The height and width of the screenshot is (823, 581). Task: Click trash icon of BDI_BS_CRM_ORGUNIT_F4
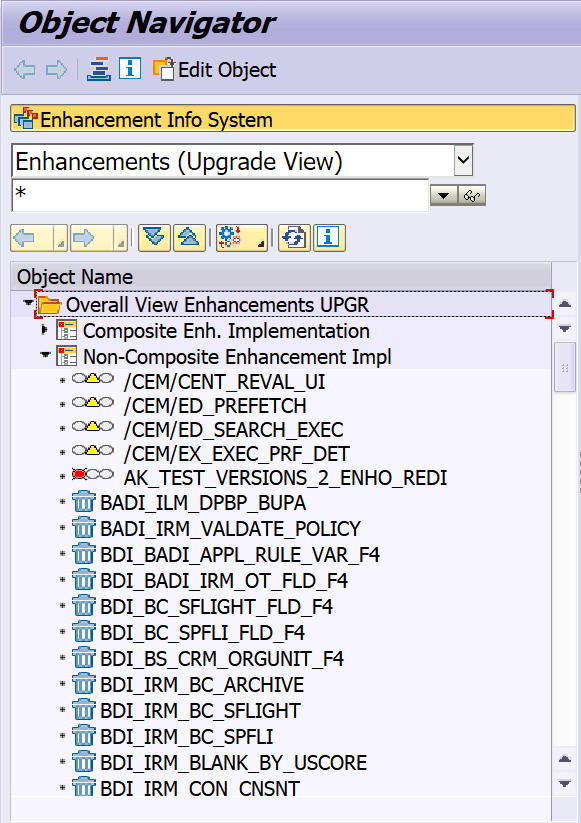pos(83,658)
